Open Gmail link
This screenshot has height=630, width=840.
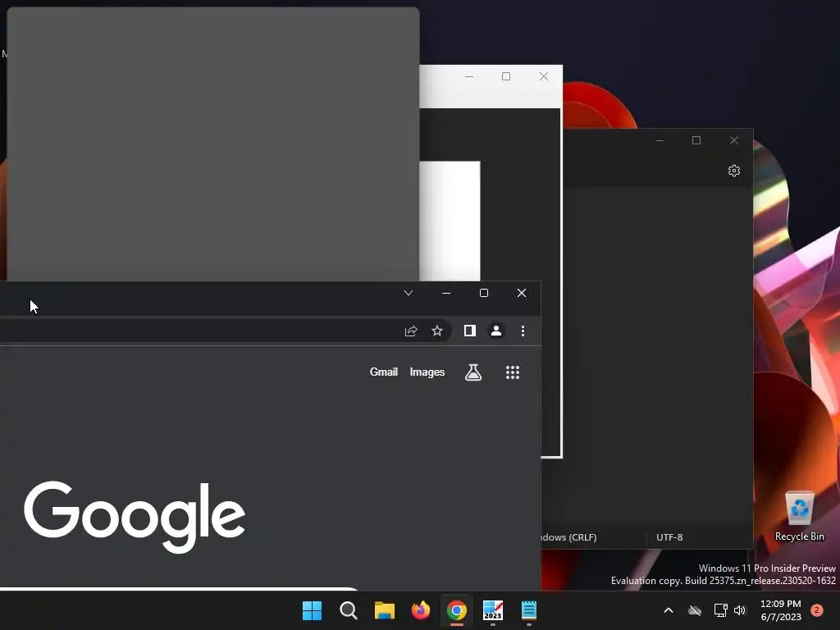coord(384,372)
